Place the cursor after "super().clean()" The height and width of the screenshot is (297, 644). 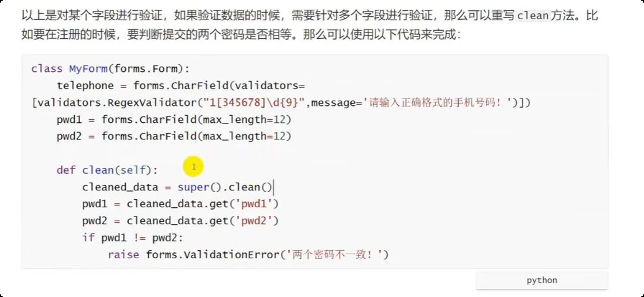(x=272, y=187)
